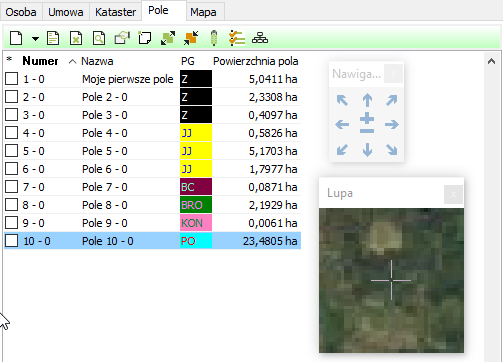Click the hierarchy structure diagram icon
This screenshot has width=503, height=362.
(260, 38)
